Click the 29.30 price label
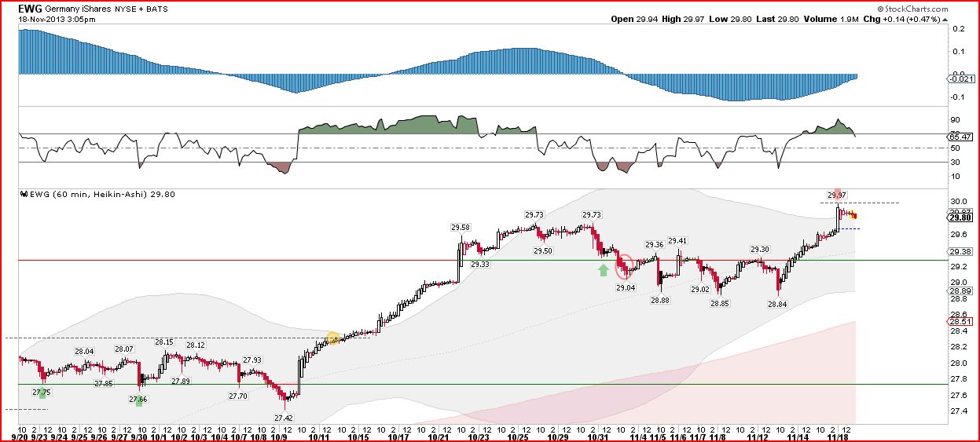The width and height of the screenshot is (980, 442). click(760, 249)
